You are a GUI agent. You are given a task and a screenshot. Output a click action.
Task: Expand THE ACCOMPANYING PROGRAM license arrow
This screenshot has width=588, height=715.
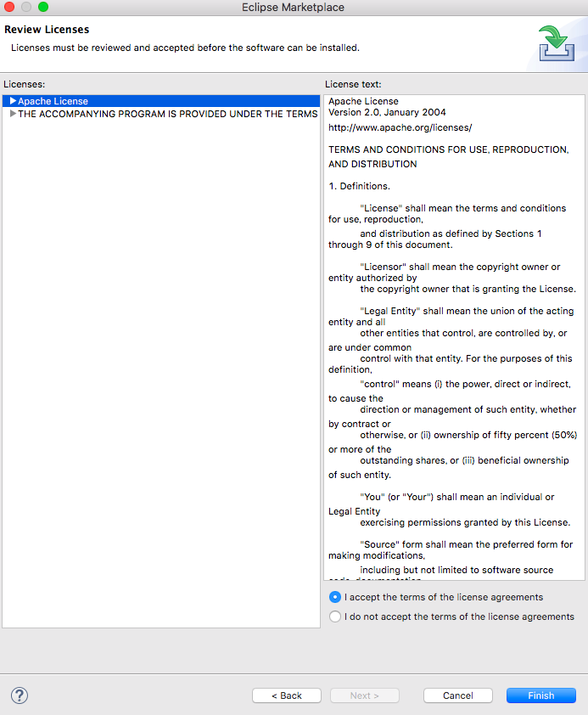[x=14, y=114]
